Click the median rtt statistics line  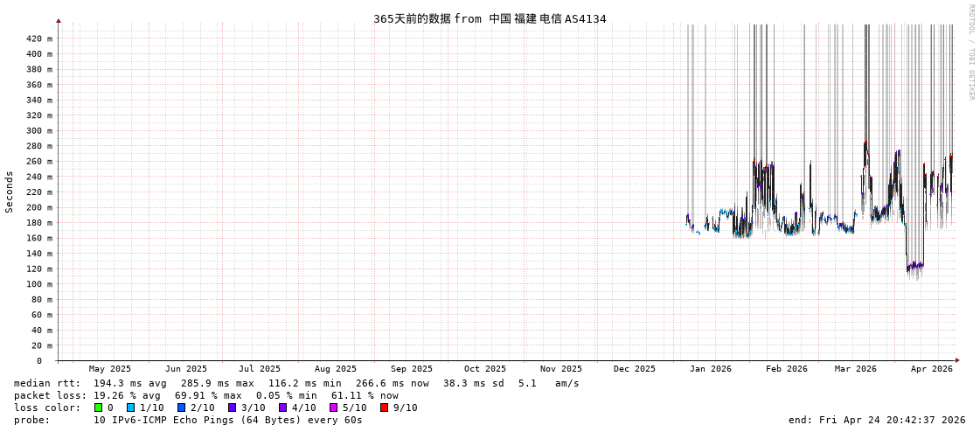coord(296,383)
